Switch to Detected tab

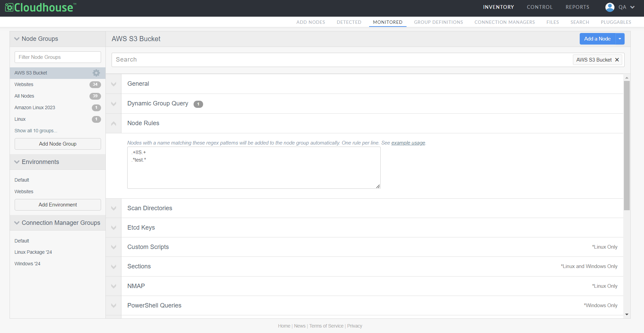click(x=349, y=22)
